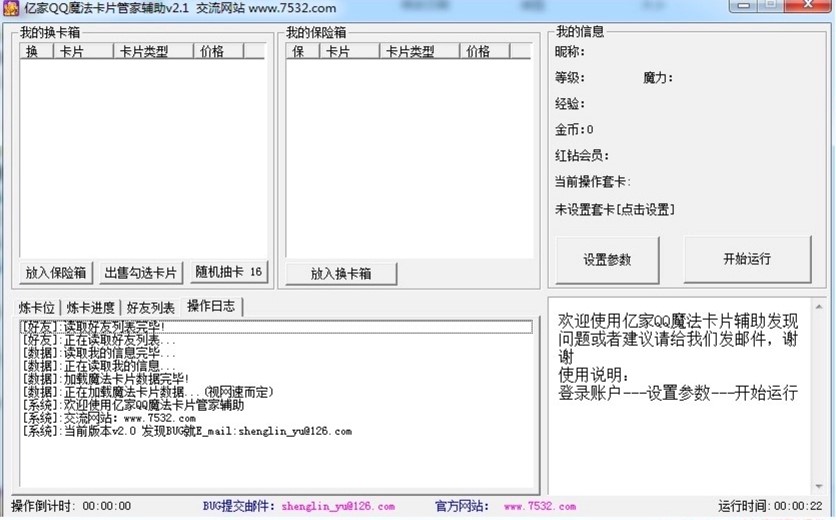Click the maximize window button

[x=771, y=5]
